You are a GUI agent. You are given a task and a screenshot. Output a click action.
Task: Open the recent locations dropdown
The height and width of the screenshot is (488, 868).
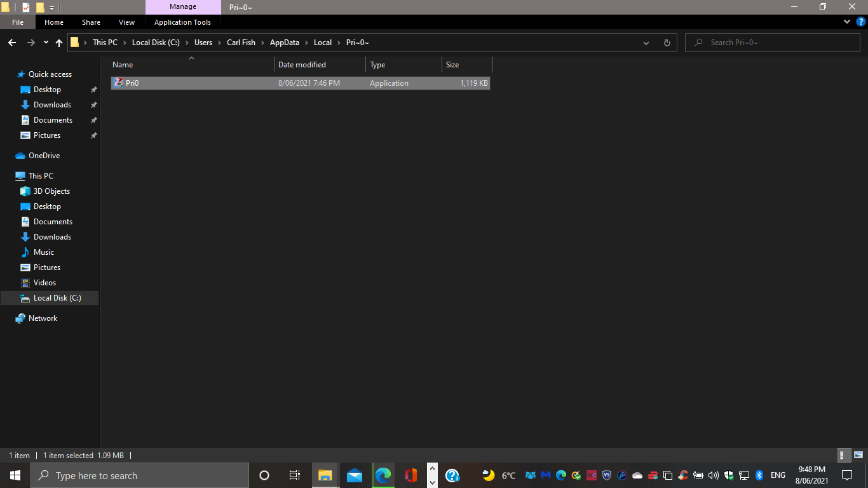[x=46, y=43]
